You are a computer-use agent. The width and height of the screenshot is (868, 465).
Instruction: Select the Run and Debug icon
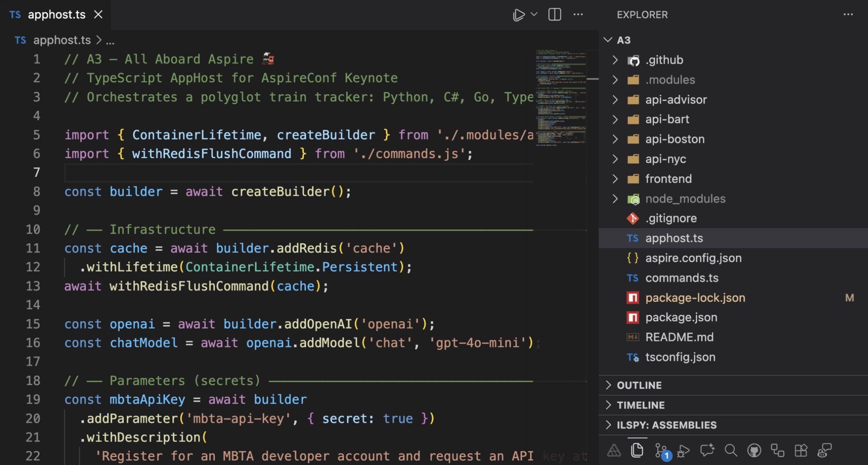684,450
